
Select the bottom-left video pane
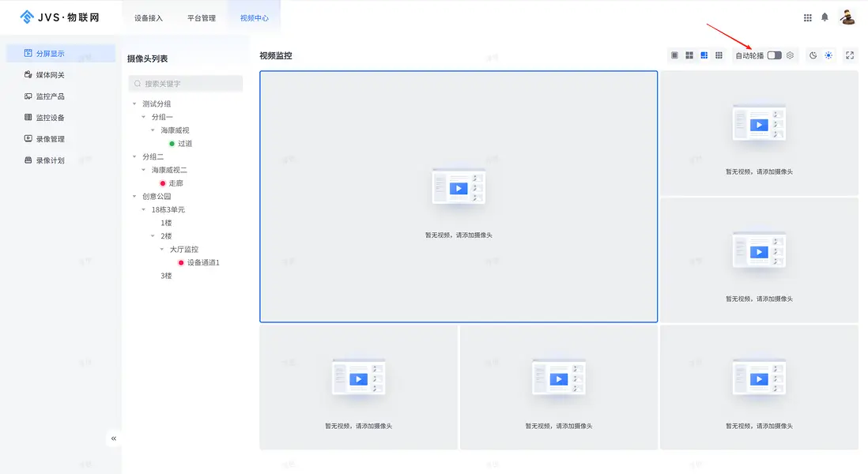click(359, 387)
